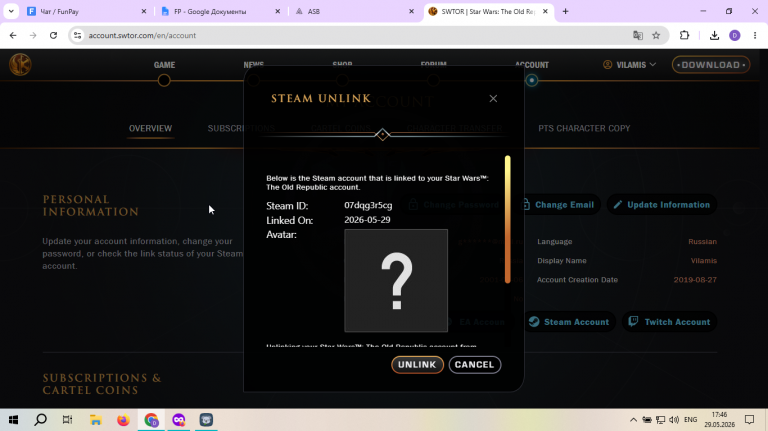Click the Update Information button

click(x=662, y=205)
